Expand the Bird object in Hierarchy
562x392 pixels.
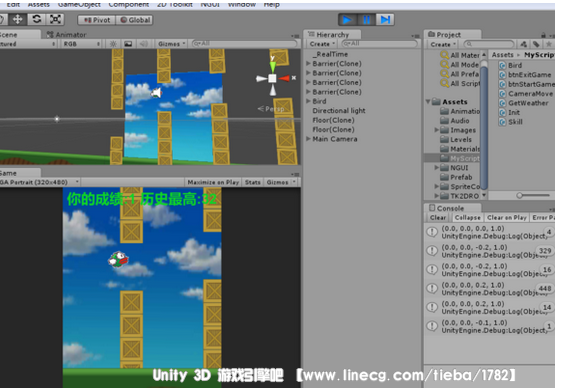point(308,101)
